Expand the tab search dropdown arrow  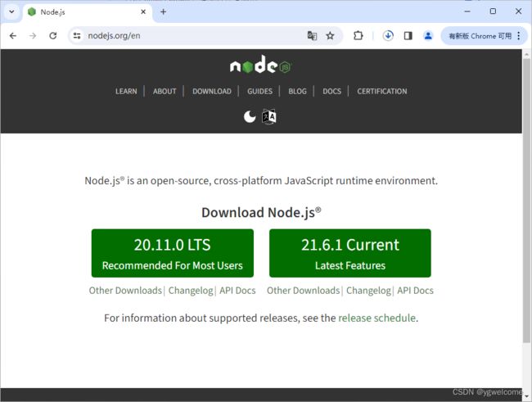[11, 11]
